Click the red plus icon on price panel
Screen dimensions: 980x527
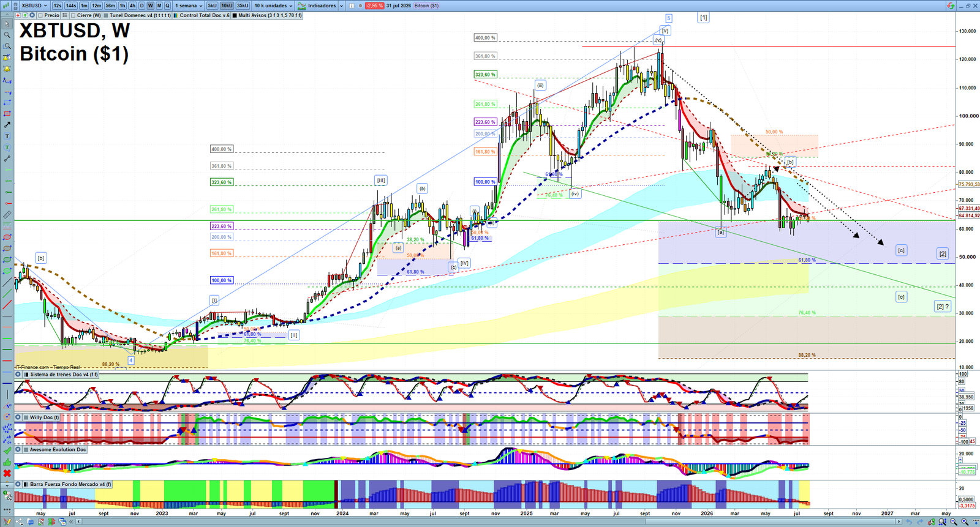18,15
